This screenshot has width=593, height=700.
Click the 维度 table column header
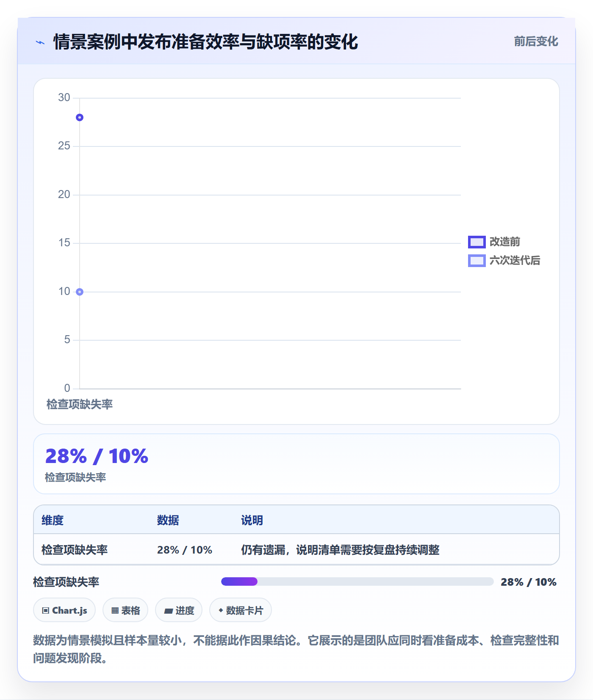53,520
